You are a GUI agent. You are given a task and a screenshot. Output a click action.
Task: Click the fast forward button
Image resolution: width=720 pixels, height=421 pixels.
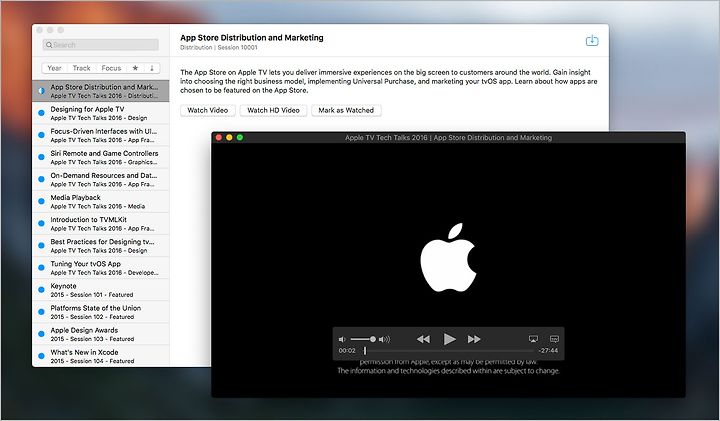(474, 339)
